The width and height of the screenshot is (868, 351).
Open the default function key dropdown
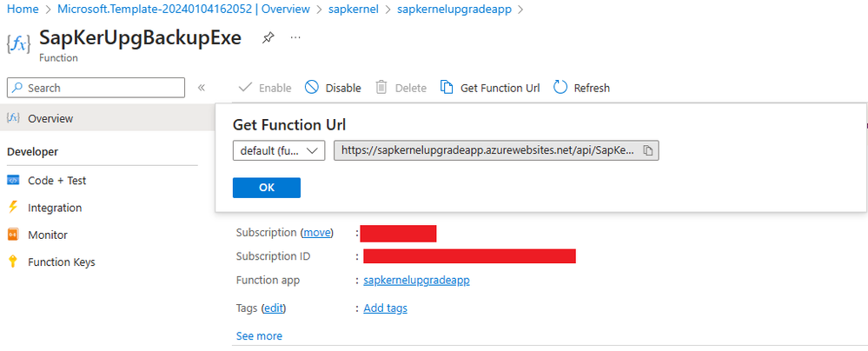279,150
